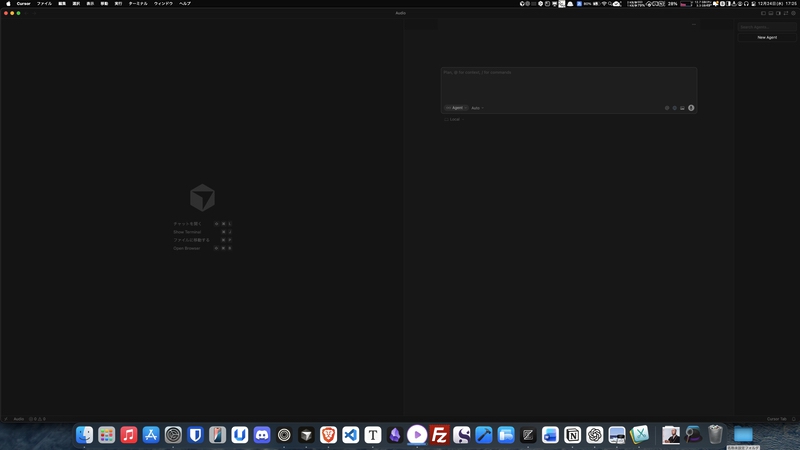Toggle the left sidebar layout icon
The image size is (800, 450).
(763, 13)
